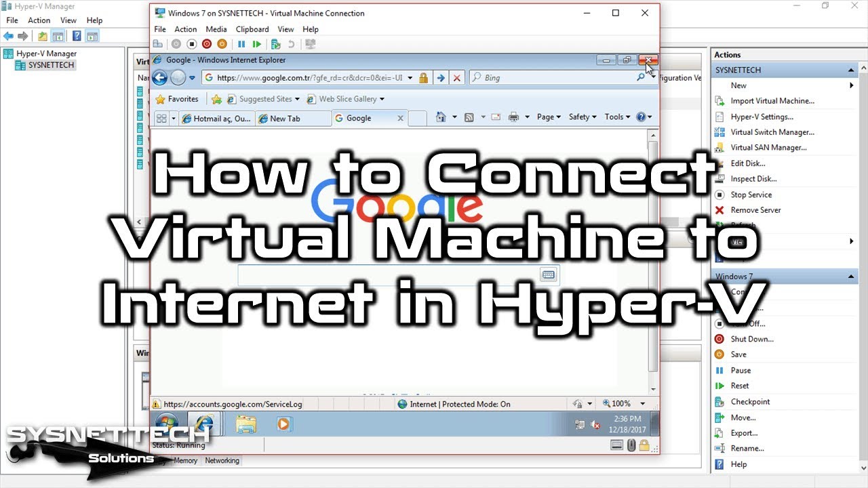868x488 pixels.
Task: Open the Clipboard menu in Virtual Machine Connection
Action: pos(252,29)
